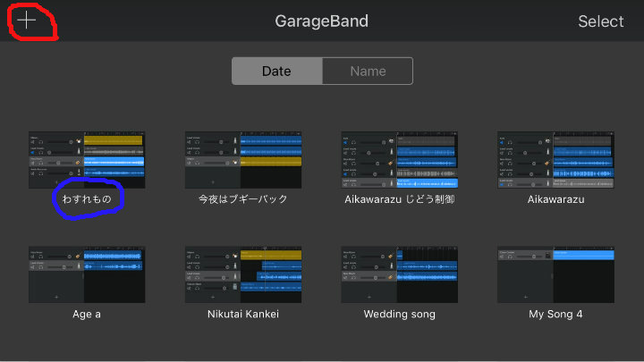Open the Age a song thumbnail
Image resolution: width=644 pixels, height=362 pixels.
[x=87, y=274]
